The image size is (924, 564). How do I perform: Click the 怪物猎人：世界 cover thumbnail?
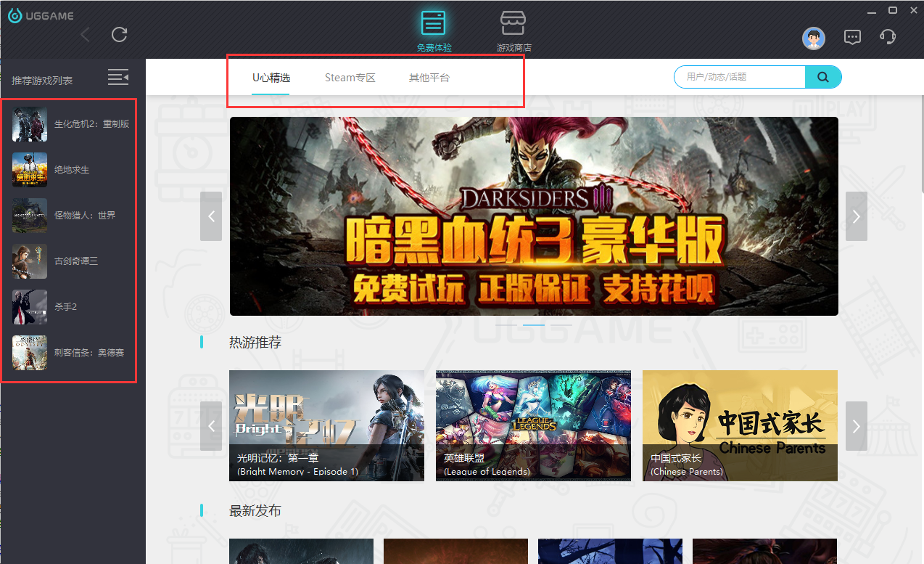click(30, 216)
